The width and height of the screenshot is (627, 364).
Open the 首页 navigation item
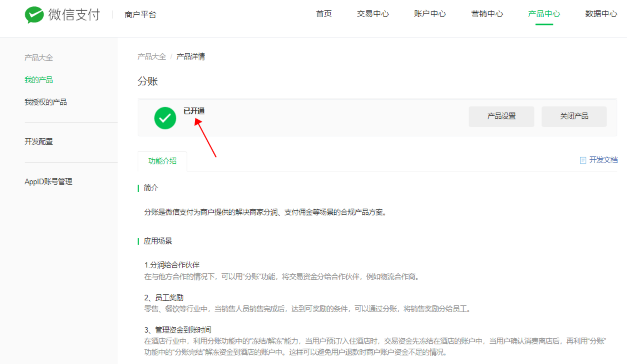(324, 14)
